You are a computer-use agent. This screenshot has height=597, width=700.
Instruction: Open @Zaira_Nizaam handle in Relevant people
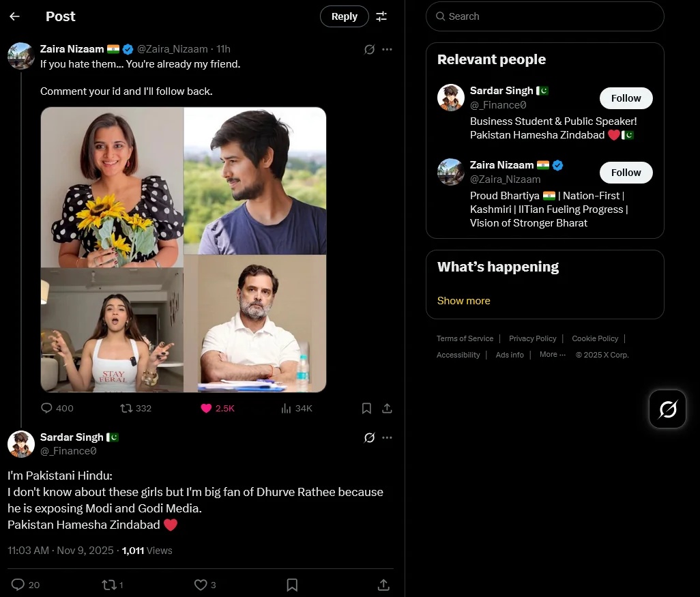[506, 179]
